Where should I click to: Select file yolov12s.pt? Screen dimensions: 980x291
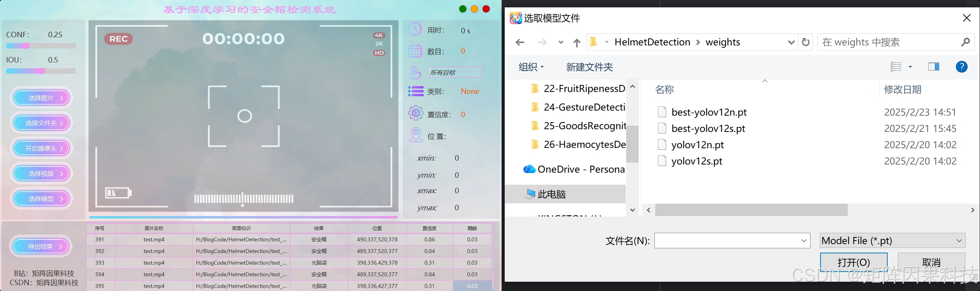pos(697,161)
